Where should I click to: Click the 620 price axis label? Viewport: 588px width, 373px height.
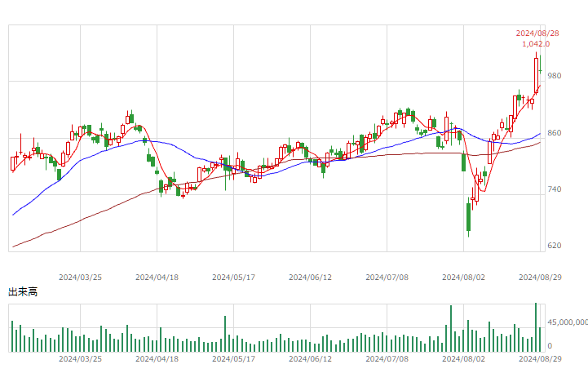[555, 246]
